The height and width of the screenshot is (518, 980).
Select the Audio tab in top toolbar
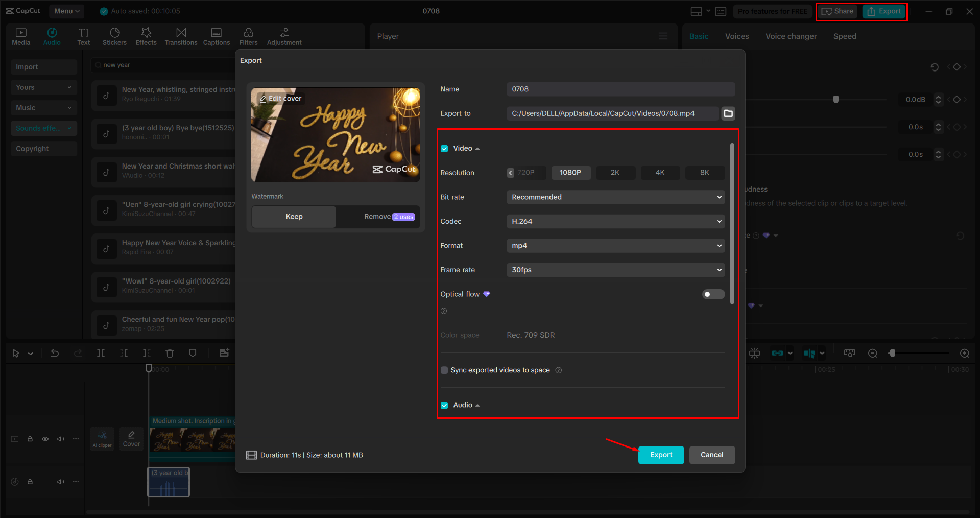click(52, 36)
